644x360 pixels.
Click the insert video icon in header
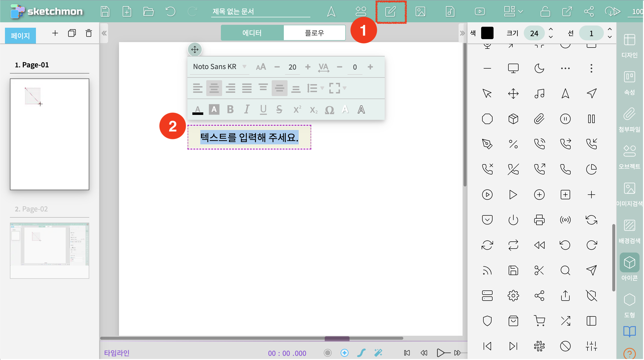(479, 11)
